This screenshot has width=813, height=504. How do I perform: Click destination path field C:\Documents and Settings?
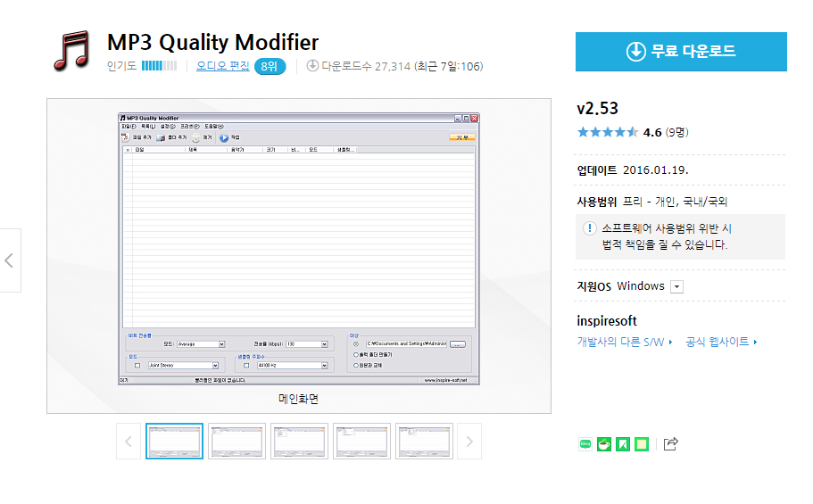(x=406, y=343)
